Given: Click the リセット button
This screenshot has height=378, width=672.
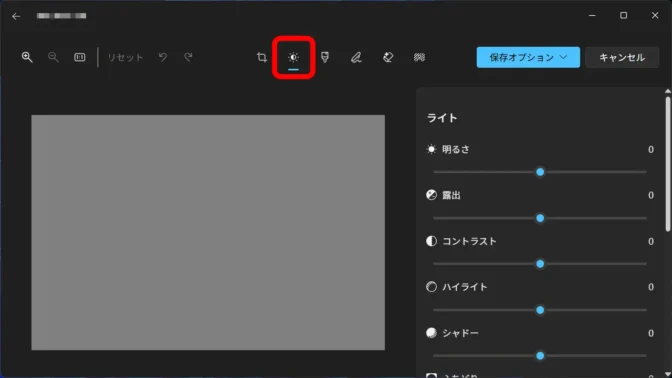Looking at the screenshot, I should pyautogui.click(x=125, y=57).
